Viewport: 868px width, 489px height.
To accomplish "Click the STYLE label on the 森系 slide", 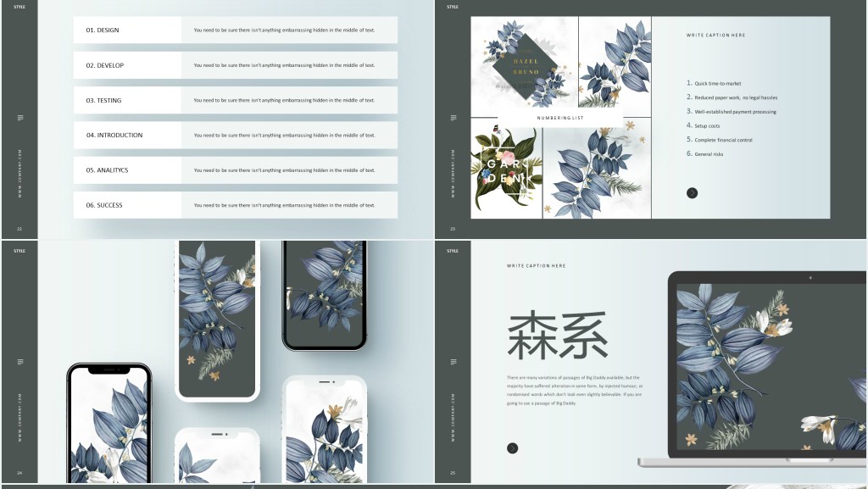I will coord(453,251).
